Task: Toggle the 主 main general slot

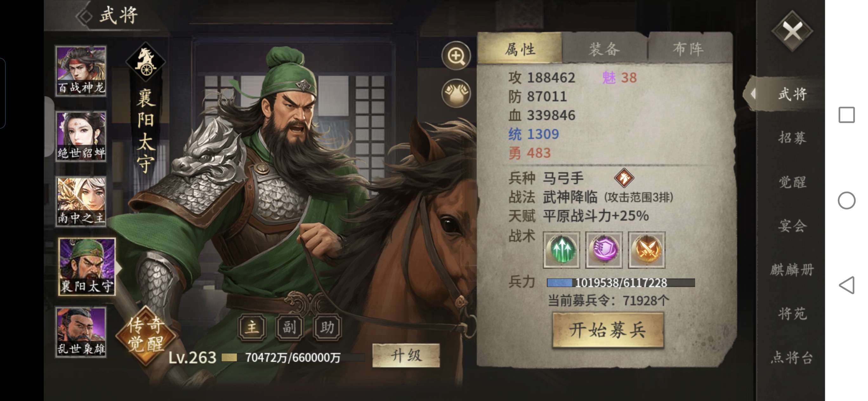Action: [x=252, y=327]
